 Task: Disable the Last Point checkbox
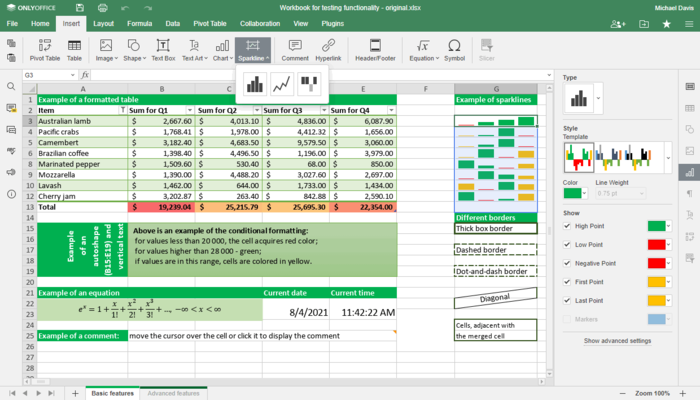tap(568, 300)
